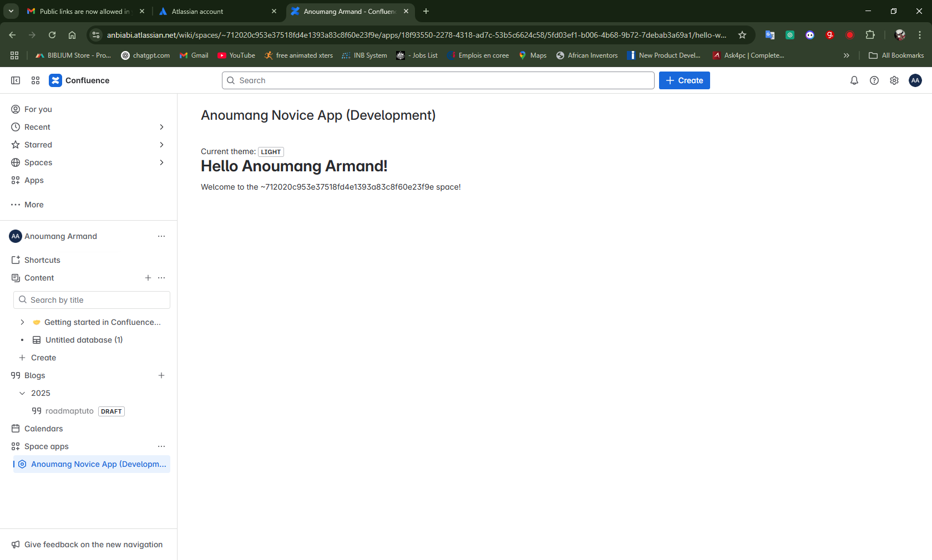Screen dimensions: 932x560
Task: Open a new browser tab
Action: 426,11
